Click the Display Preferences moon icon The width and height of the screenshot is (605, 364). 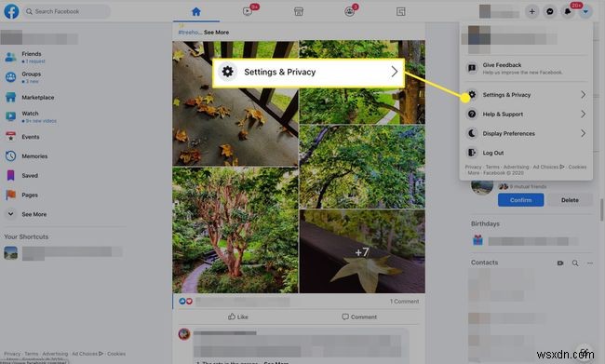[x=472, y=133]
